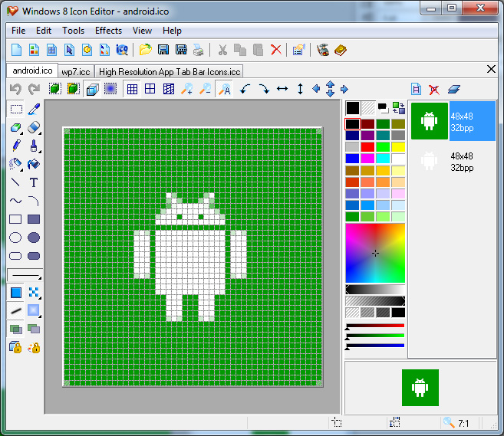Screen dimensions: 504x436
Task: Select the filled ellipse tool
Action: pyautogui.click(x=34, y=238)
